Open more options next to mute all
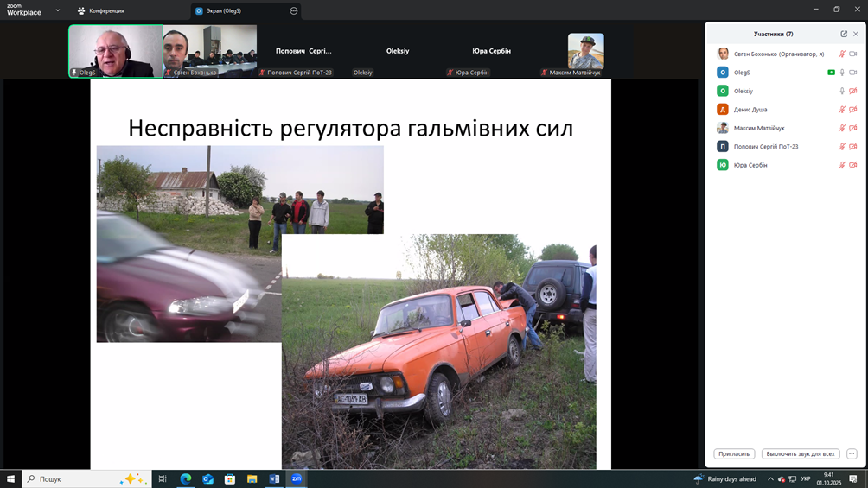 tap(852, 453)
